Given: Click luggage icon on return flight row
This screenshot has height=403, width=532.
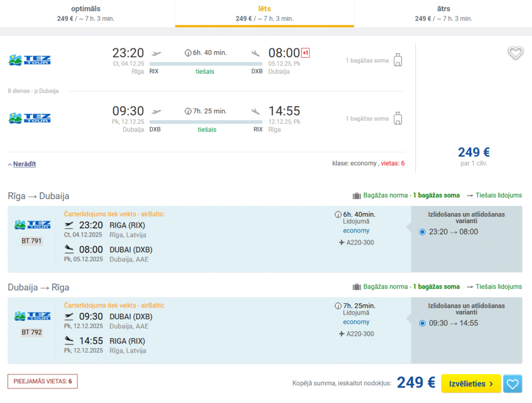Looking at the screenshot, I should (x=398, y=118).
